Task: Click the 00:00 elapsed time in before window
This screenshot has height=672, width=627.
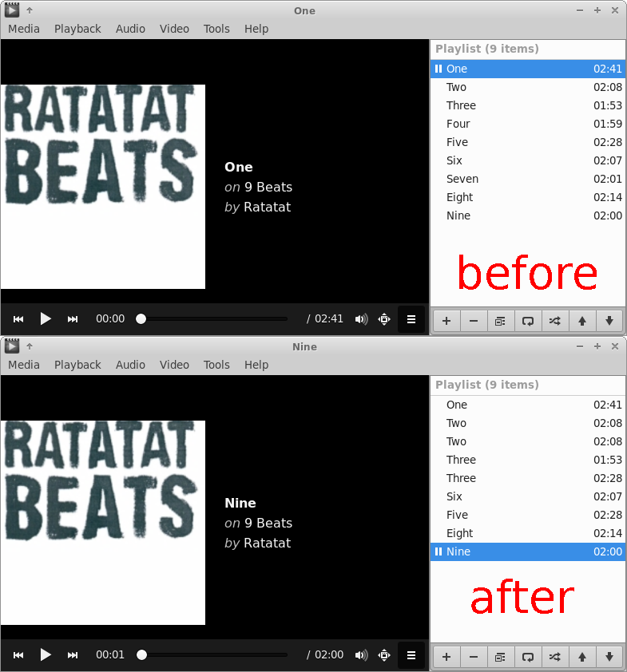Action: (x=110, y=319)
